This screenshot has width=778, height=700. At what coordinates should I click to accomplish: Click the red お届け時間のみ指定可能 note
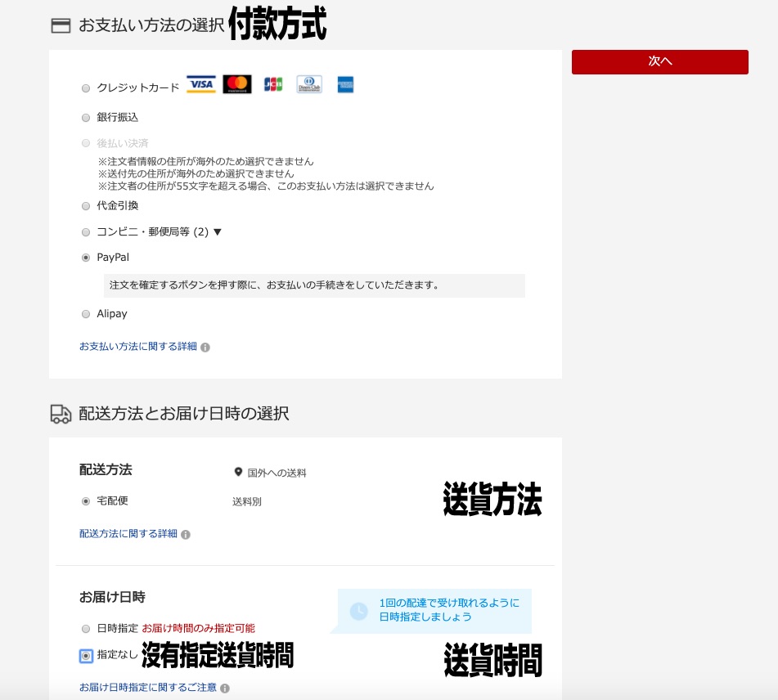[199, 628]
